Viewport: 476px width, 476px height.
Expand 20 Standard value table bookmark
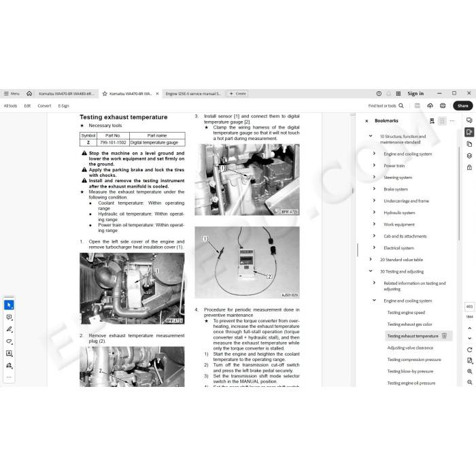click(x=371, y=259)
